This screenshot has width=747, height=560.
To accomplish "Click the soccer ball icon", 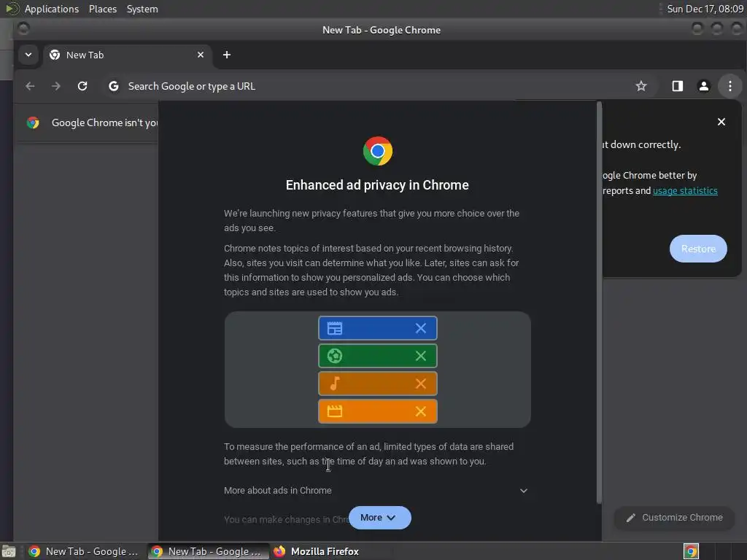I will [334, 356].
